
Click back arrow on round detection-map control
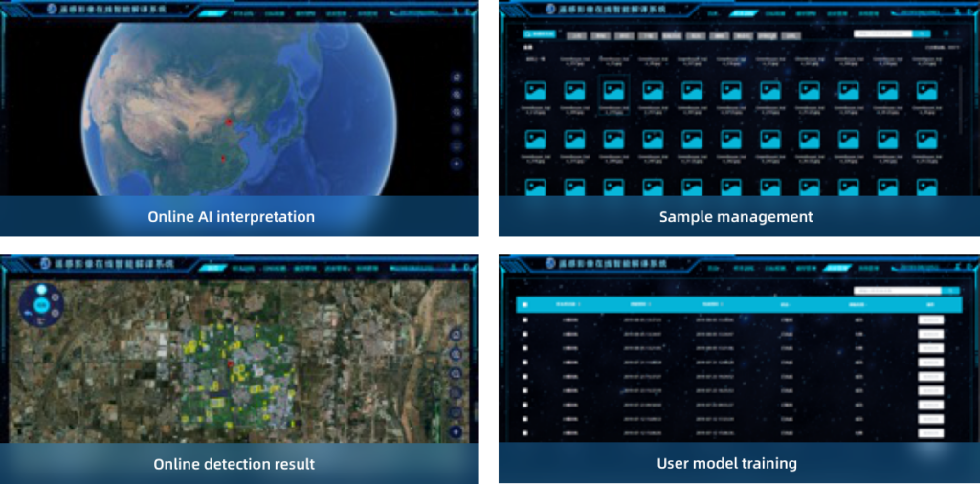pyautogui.click(x=27, y=312)
